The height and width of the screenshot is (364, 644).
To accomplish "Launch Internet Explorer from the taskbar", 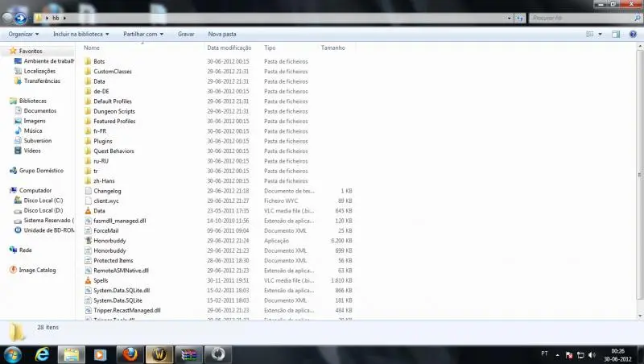I will (43, 353).
